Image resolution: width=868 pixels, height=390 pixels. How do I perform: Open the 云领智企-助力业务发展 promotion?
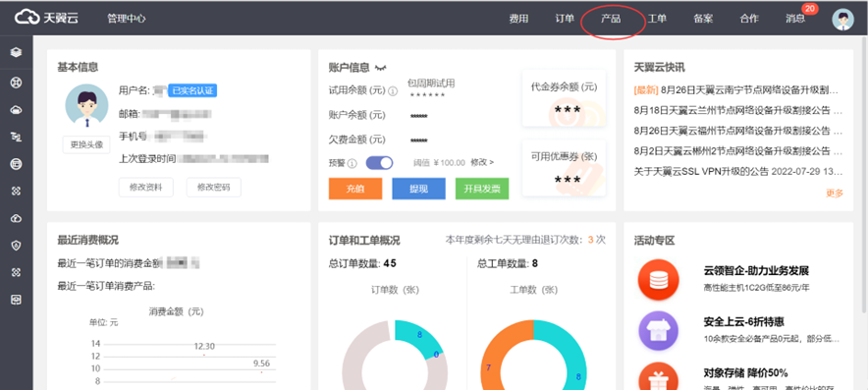(756, 271)
